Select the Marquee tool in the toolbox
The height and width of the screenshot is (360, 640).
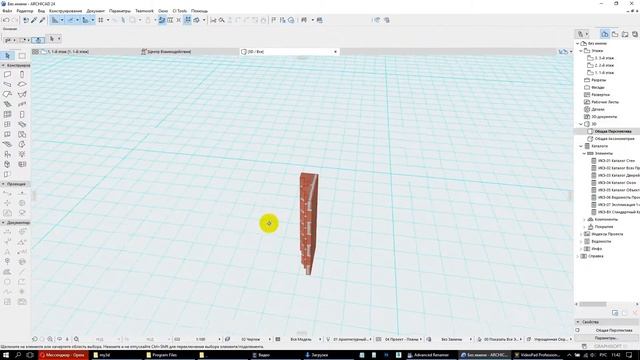coord(22,56)
